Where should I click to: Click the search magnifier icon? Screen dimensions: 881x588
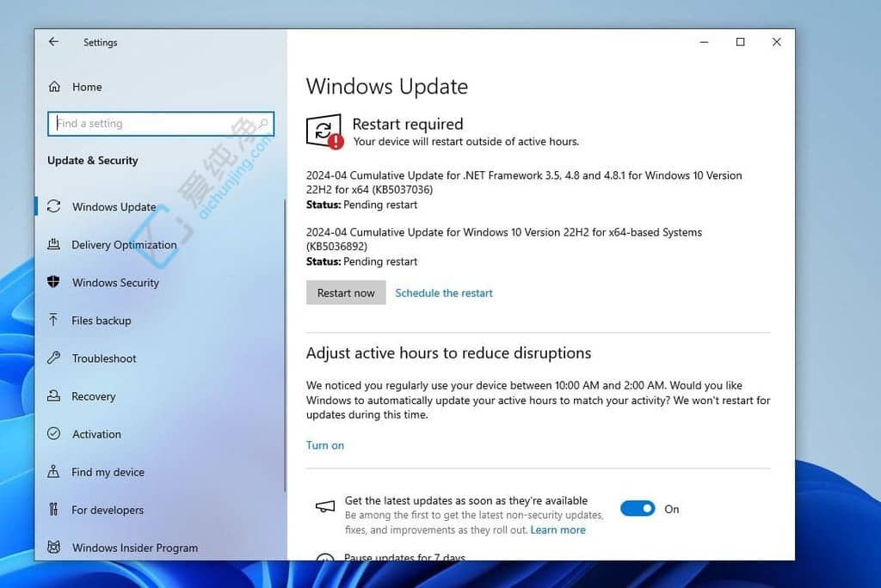[x=263, y=124]
